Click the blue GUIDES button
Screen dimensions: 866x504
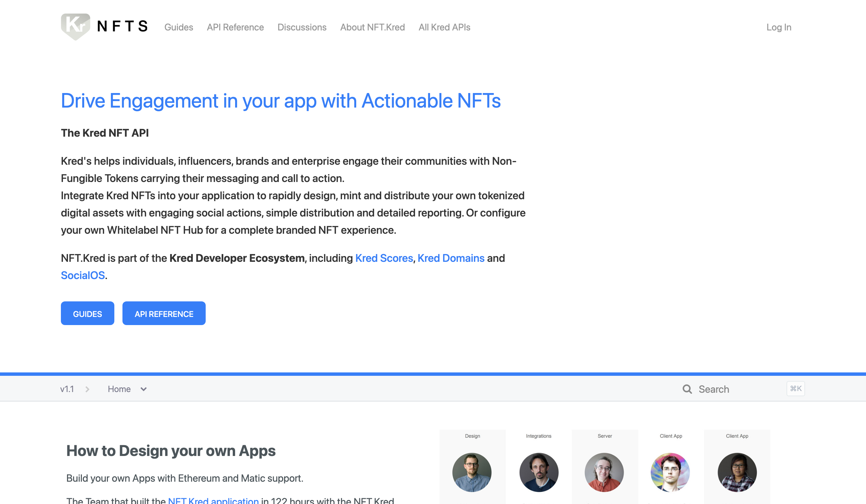point(87,313)
